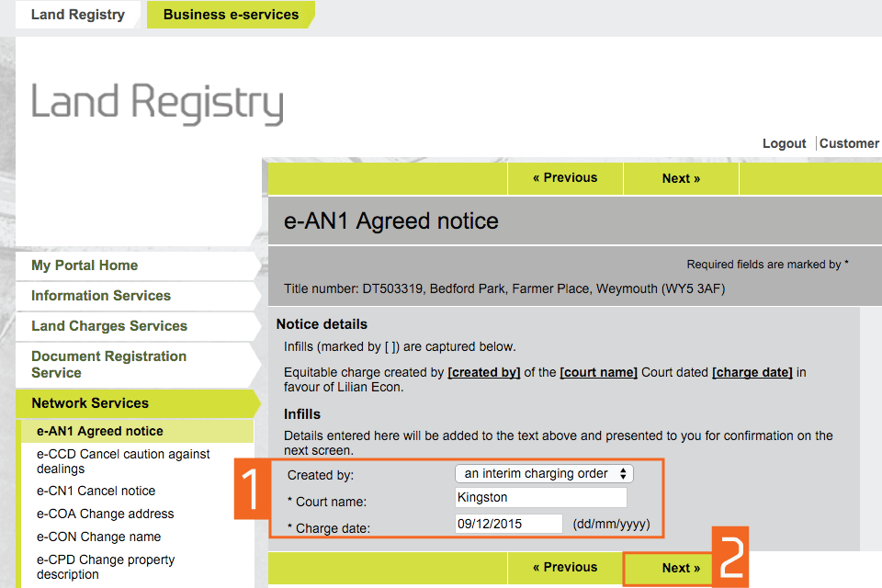Screen dimensions: 882x588
Task: Click the Land Registry logo
Action: (157, 103)
